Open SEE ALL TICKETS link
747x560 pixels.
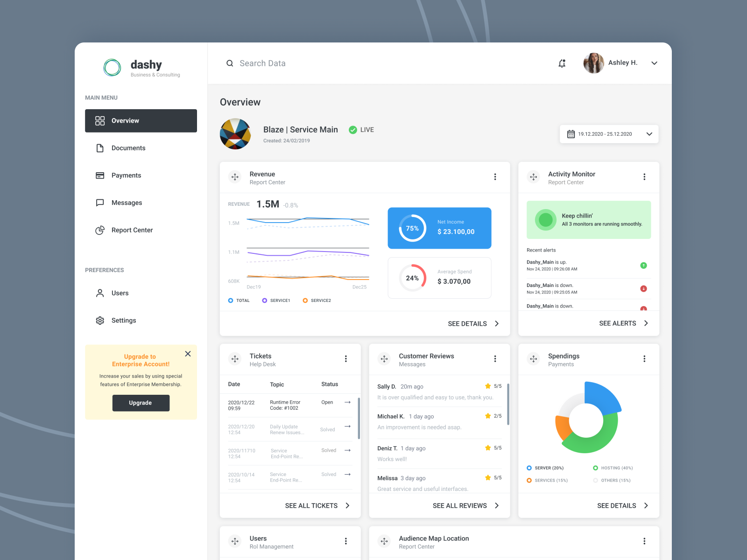(311, 505)
